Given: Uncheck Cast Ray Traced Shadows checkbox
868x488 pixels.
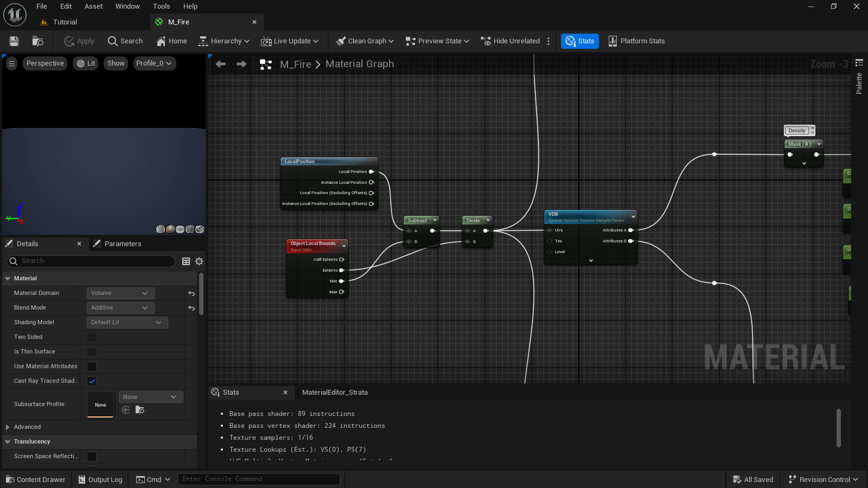Looking at the screenshot, I should tap(92, 381).
